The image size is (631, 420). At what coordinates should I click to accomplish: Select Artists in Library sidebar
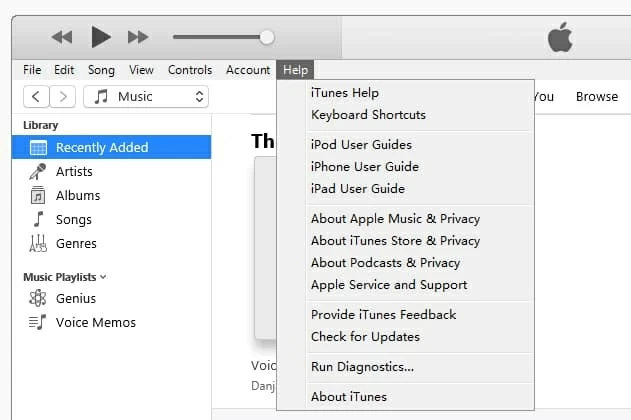[x=111, y=171]
